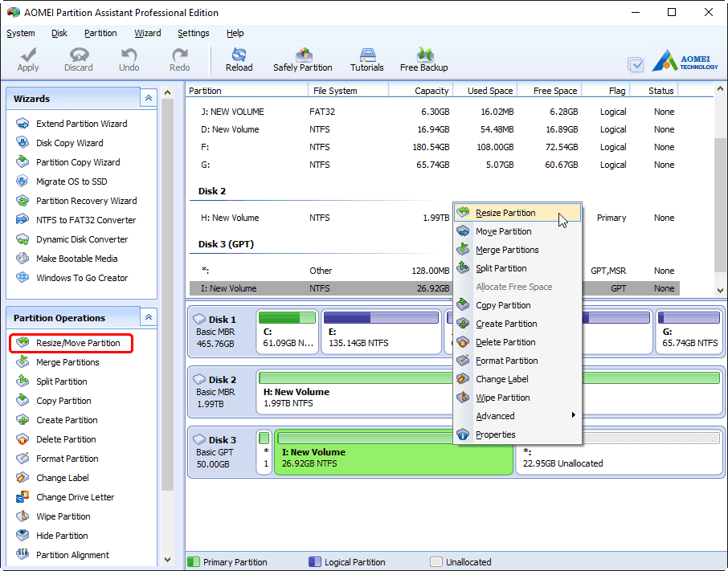Click down arrow of left sidebar scrollbar

[168, 560]
